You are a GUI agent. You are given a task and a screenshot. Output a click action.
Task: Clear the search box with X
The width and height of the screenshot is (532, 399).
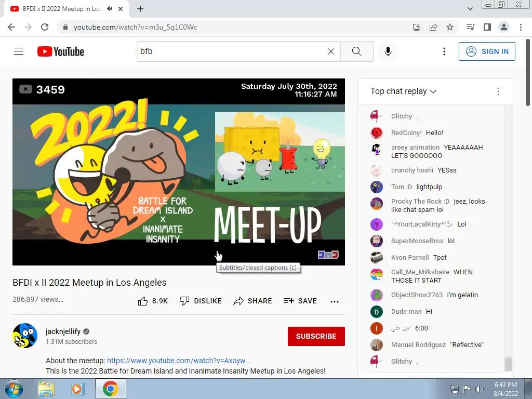(331, 51)
